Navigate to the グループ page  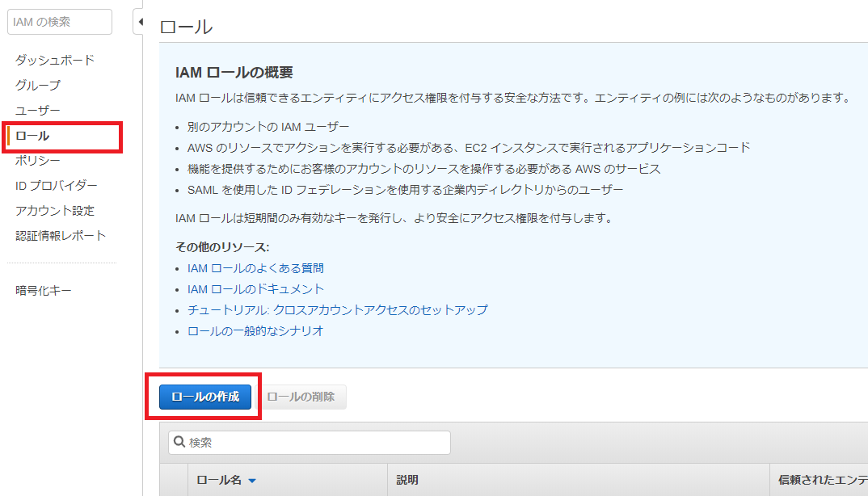(36, 85)
